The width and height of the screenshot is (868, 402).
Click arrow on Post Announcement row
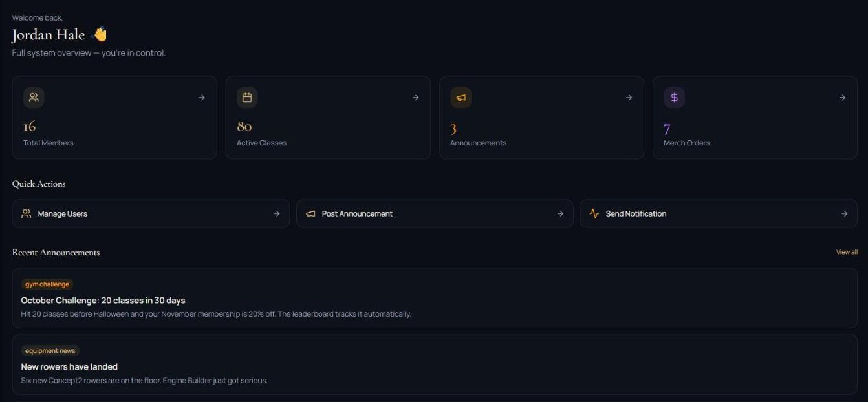pos(560,213)
